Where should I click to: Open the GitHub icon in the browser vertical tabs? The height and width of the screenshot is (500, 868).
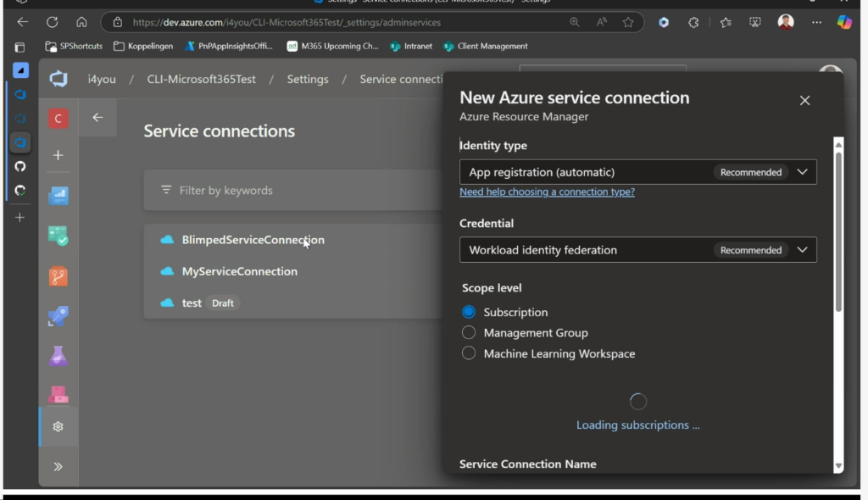(x=20, y=166)
